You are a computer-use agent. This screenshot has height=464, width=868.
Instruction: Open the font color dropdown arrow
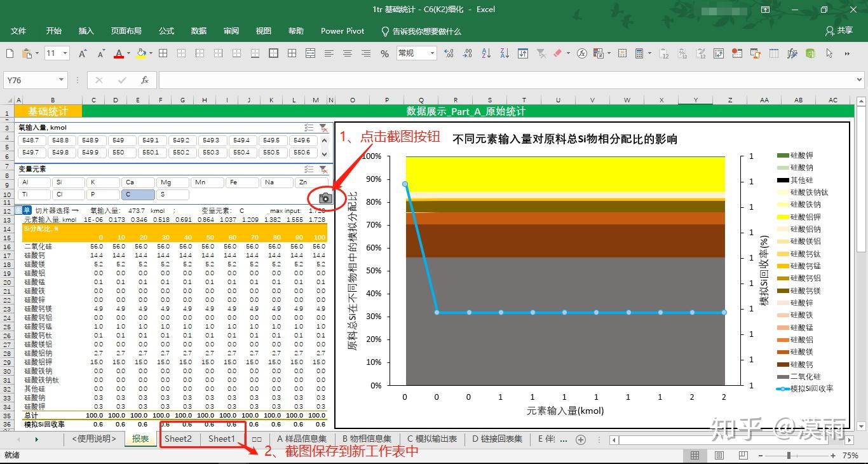pos(128,53)
